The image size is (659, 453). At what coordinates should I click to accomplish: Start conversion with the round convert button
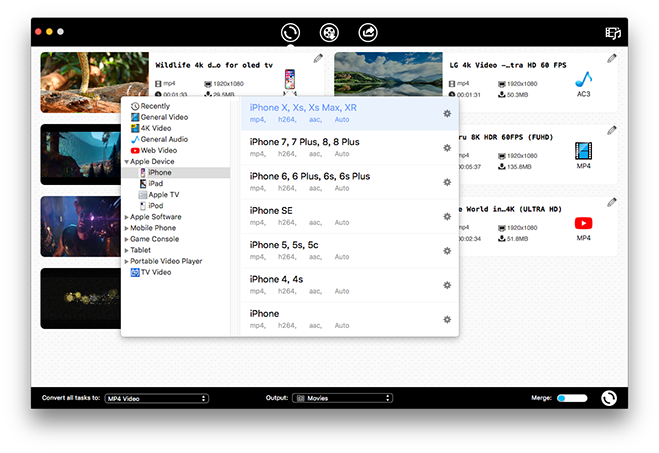[609, 398]
